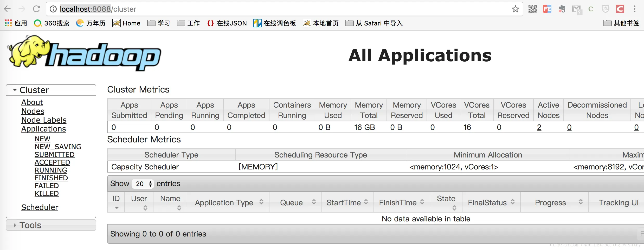Click the 'No data available in table' message
This screenshot has width=644, height=250.
[x=426, y=219]
